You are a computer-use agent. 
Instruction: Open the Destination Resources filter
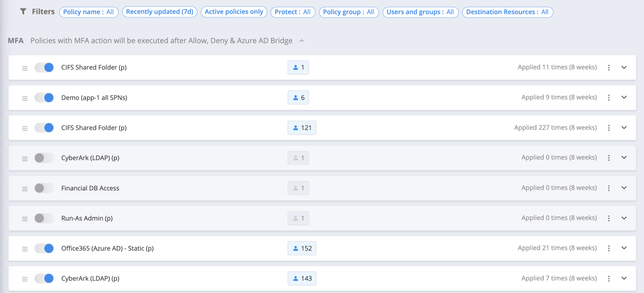click(507, 12)
